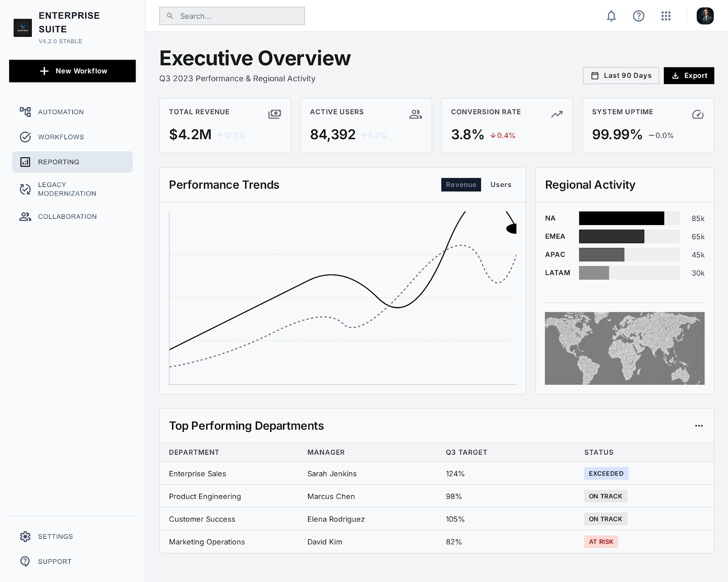Click the EXCEEDED status badge
Image resolution: width=728 pixels, height=582 pixels.
point(606,473)
